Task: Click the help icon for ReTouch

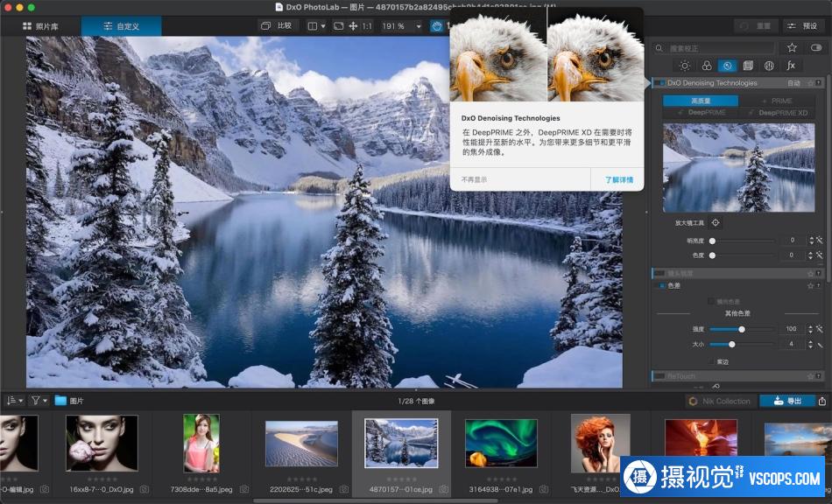Action: point(819,376)
